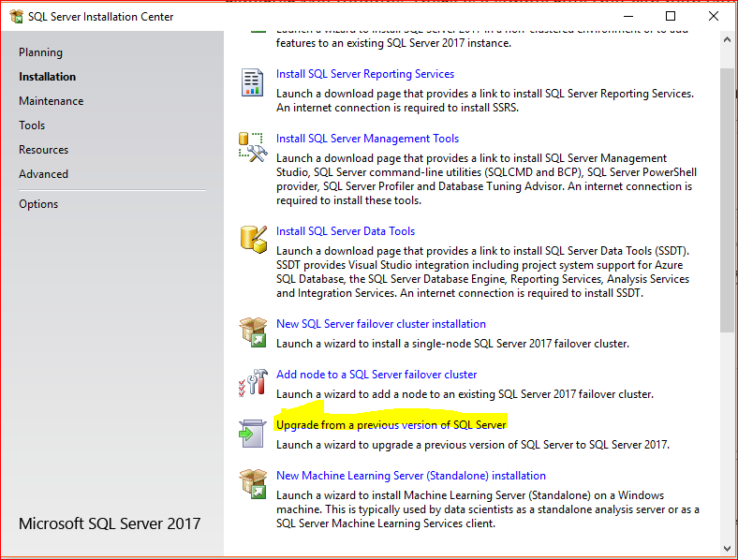Close the SQL Server Installation Center window
The width and height of the screenshot is (738, 560).
714,17
